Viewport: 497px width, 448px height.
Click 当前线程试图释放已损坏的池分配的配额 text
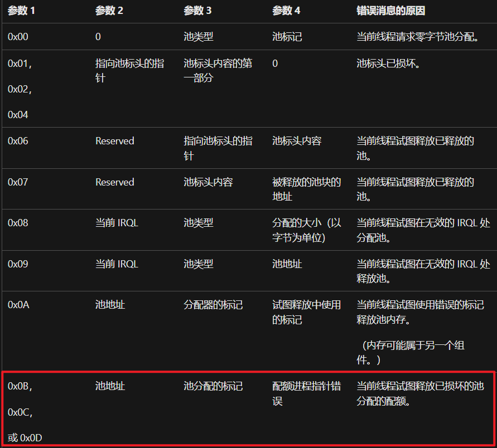420,393
